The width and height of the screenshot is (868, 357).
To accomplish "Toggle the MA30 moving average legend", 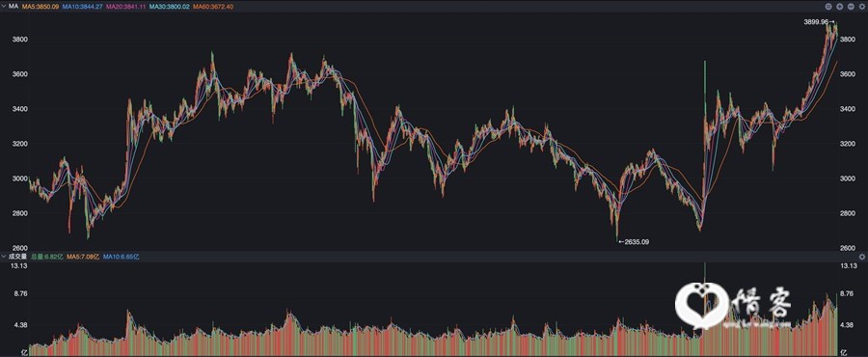I will 169,6.
